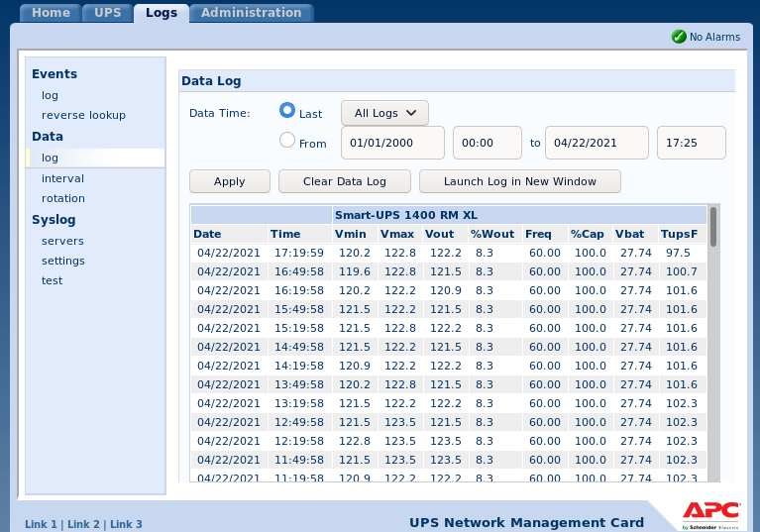760x532 pixels.
Task: Open the Data interval settings
Action: (x=62, y=178)
